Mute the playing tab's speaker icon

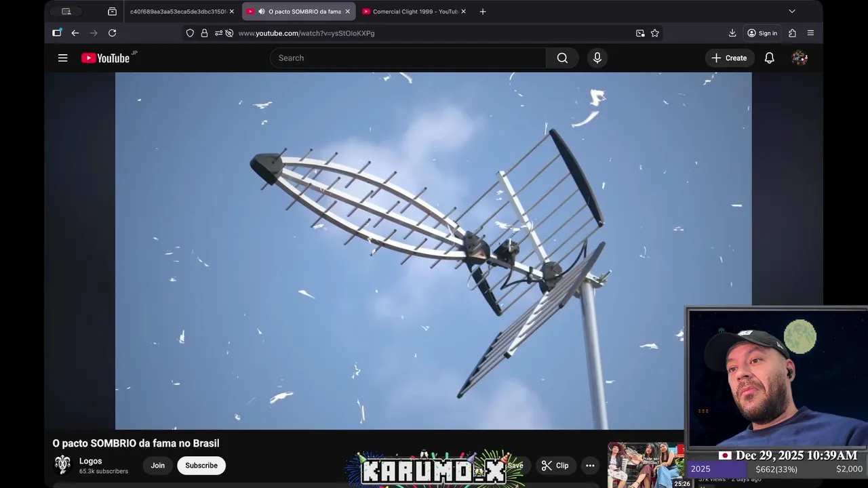[x=262, y=12]
